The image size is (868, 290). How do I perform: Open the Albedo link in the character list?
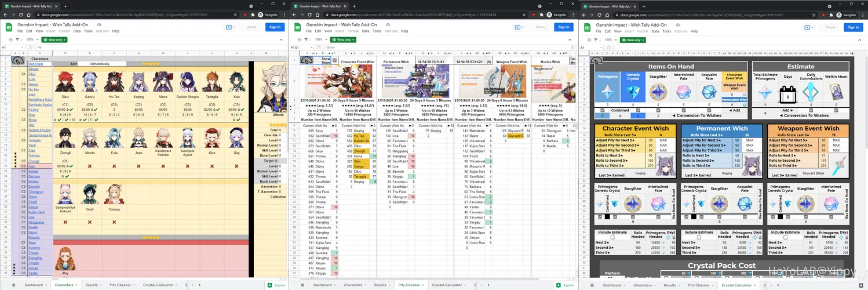(x=34, y=69)
